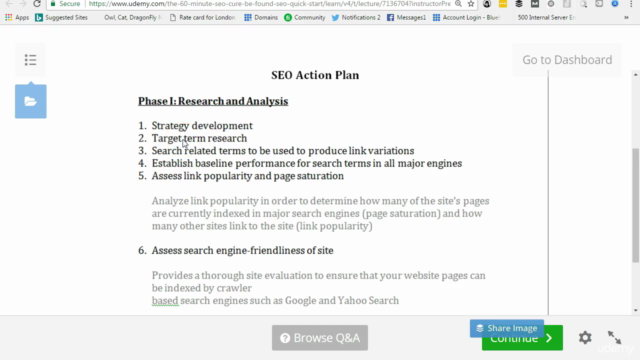Open Rate card for London bookmark
The height and width of the screenshot is (360, 640).
[x=202, y=18]
